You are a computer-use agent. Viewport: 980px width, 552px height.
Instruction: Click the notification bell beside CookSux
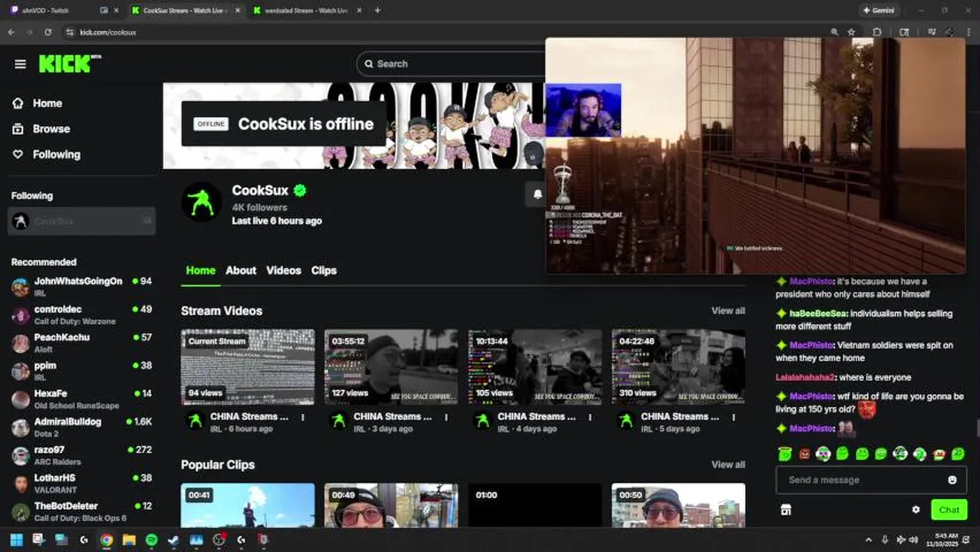tap(538, 195)
